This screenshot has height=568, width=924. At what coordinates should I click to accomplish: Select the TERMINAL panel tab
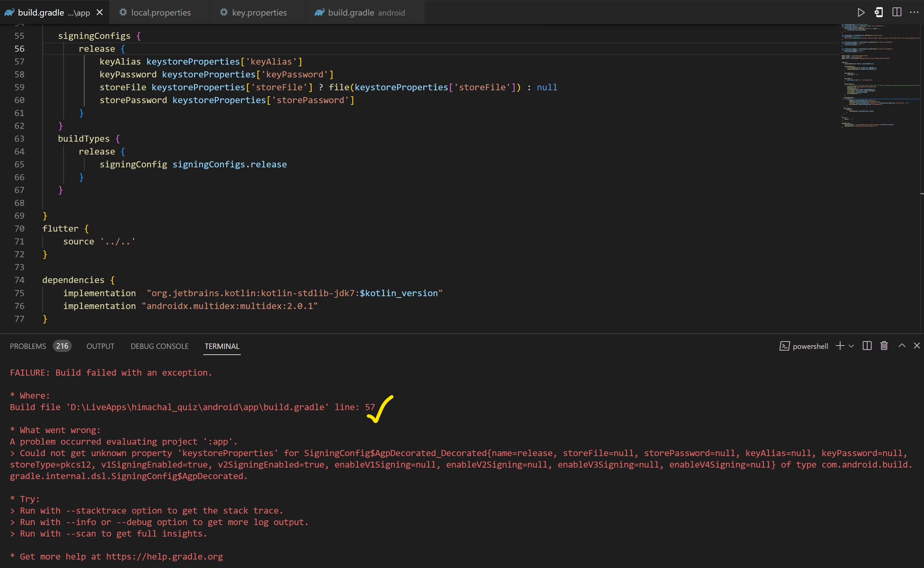[222, 346]
